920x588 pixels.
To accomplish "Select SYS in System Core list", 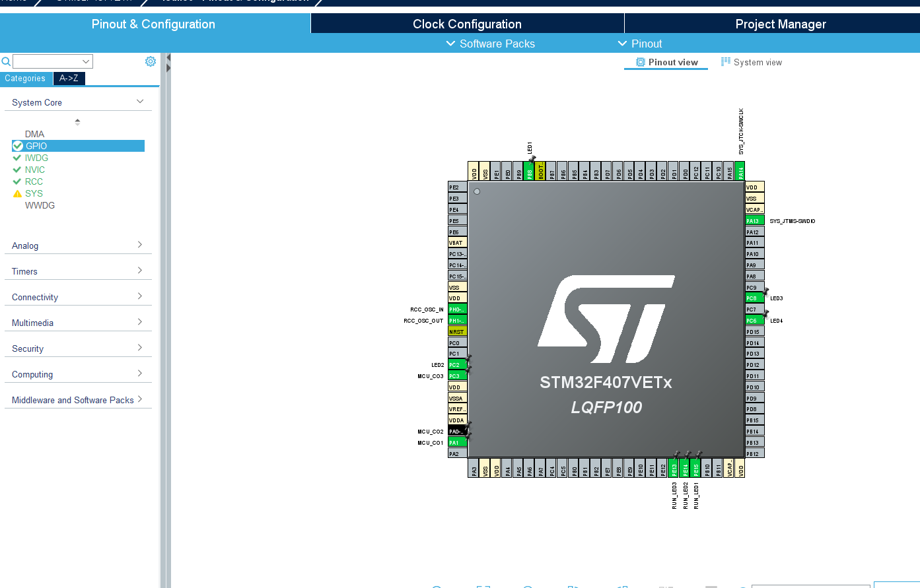I will [x=34, y=193].
